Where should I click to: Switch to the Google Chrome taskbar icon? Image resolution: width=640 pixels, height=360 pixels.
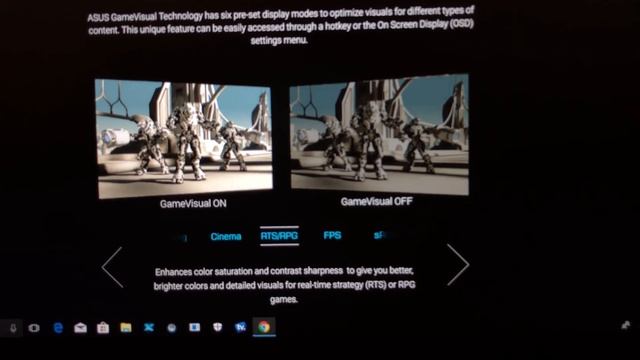click(x=264, y=327)
